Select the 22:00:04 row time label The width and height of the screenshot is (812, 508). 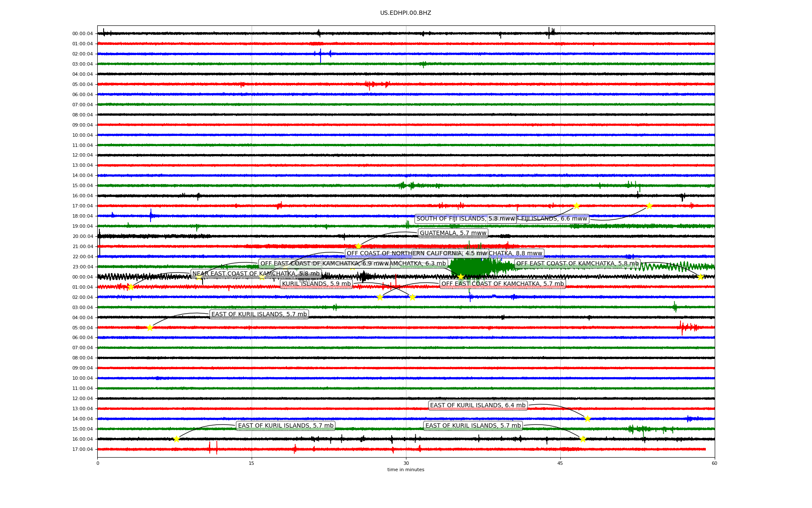pos(82,257)
